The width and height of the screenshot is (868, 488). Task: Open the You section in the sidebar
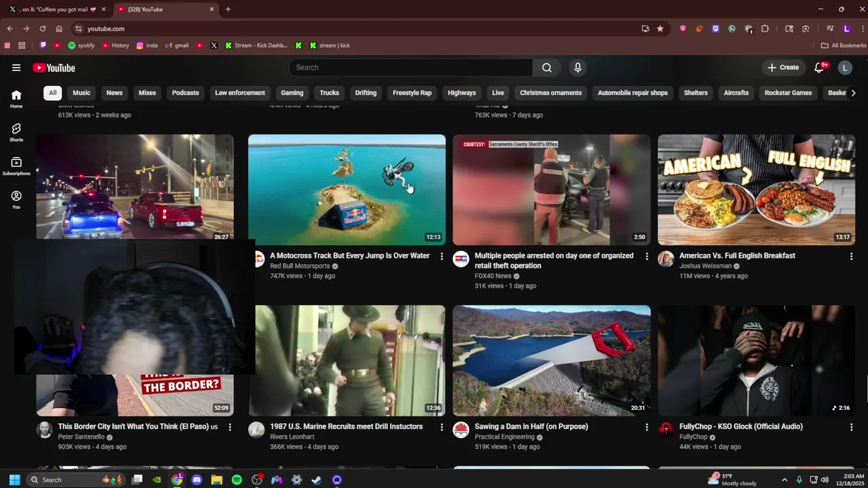pyautogui.click(x=16, y=199)
